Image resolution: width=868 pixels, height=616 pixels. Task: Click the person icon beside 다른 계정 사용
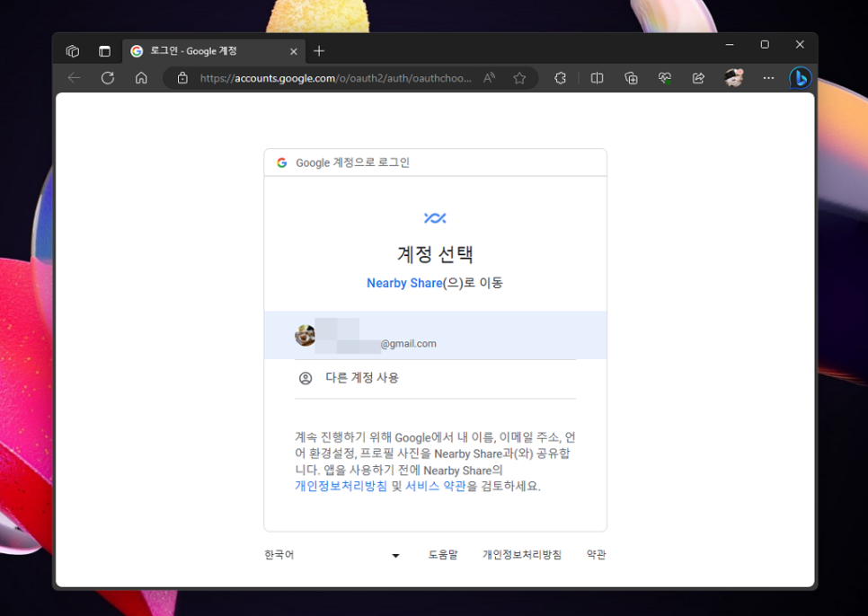pyautogui.click(x=306, y=378)
